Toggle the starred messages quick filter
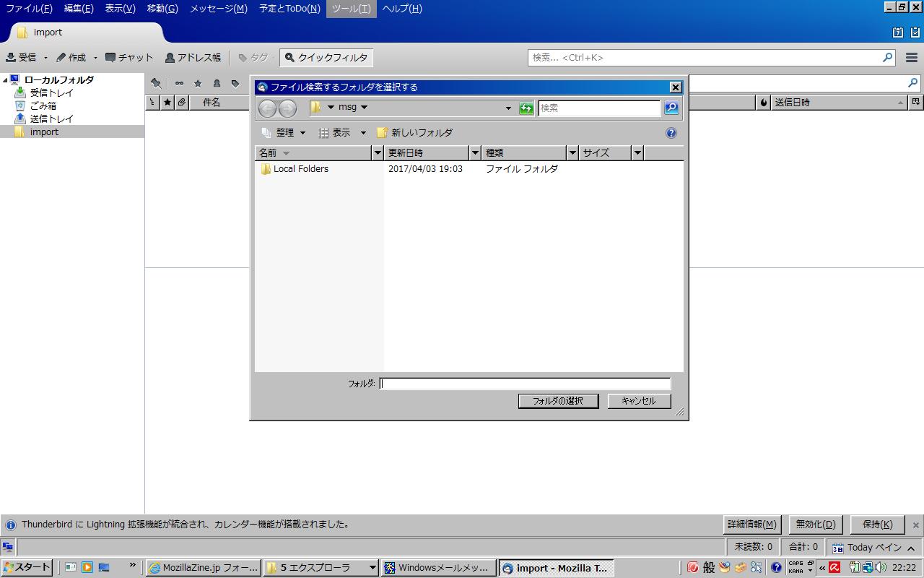924x578 pixels. [198, 83]
